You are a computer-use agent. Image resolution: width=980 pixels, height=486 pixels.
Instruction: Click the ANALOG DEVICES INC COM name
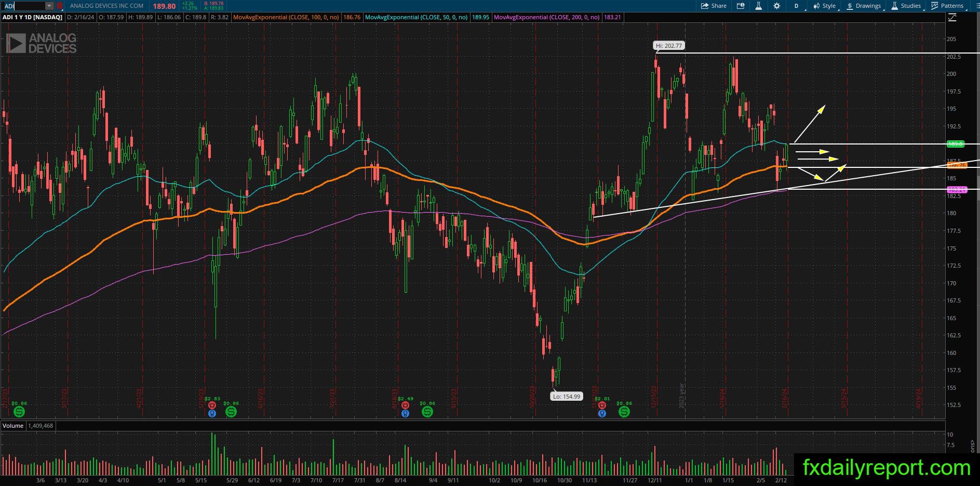tap(106, 6)
